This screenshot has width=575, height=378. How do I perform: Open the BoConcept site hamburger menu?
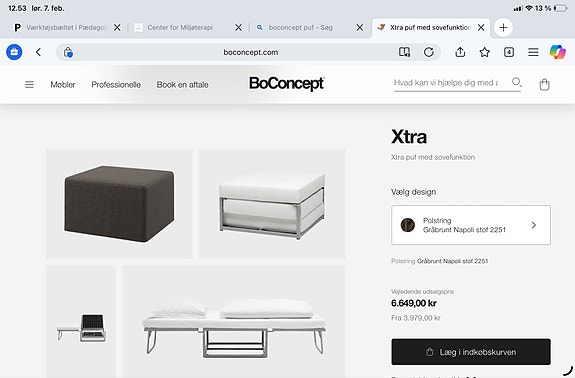point(29,85)
